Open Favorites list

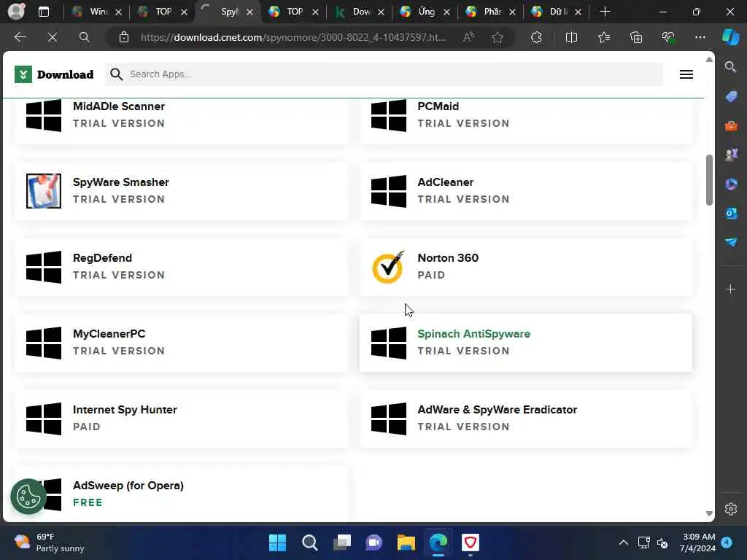tap(603, 37)
